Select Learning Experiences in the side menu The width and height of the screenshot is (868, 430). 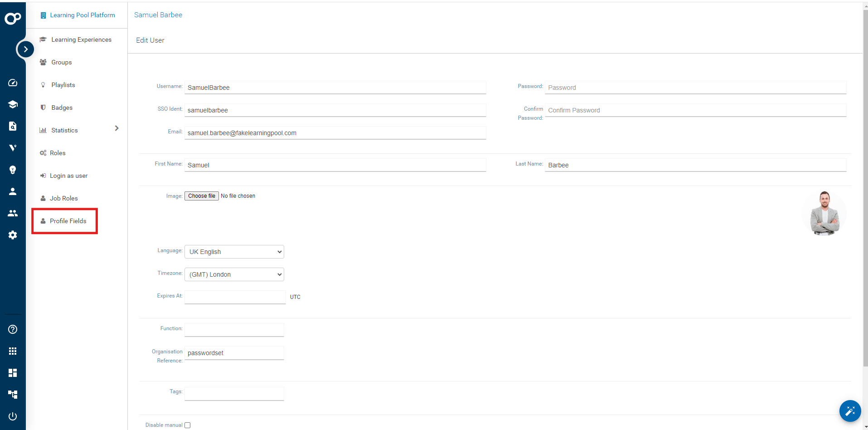click(x=81, y=39)
